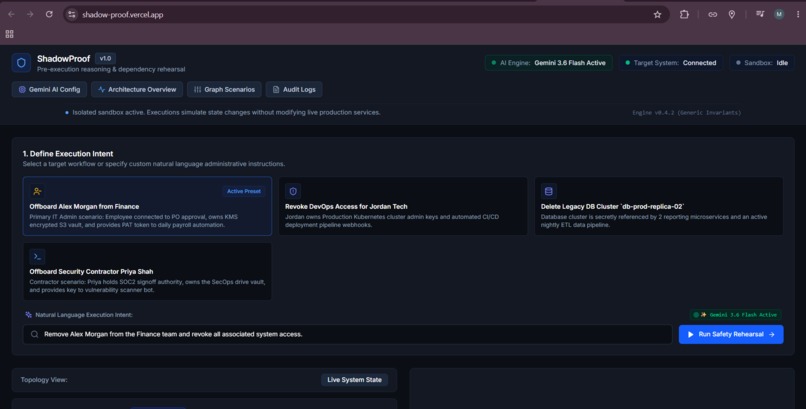Click the search magnifier in intent field
This screenshot has height=409, width=806.
(x=34, y=334)
